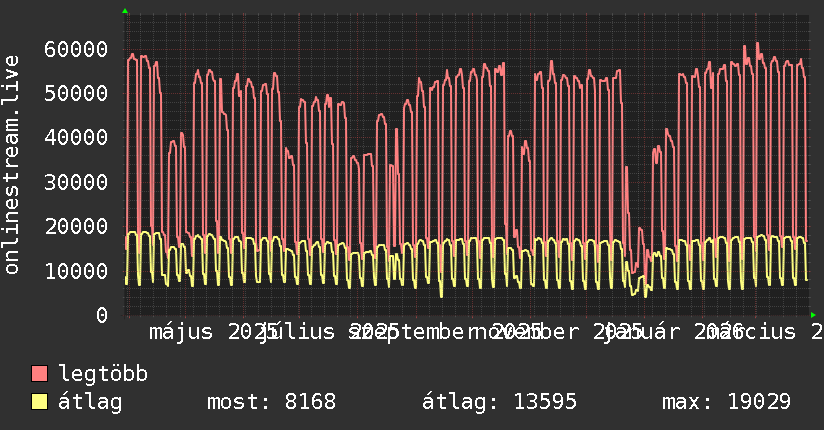Select the május 2025 x-axis label
Viewport: 824px width, 430px height.
(205, 332)
